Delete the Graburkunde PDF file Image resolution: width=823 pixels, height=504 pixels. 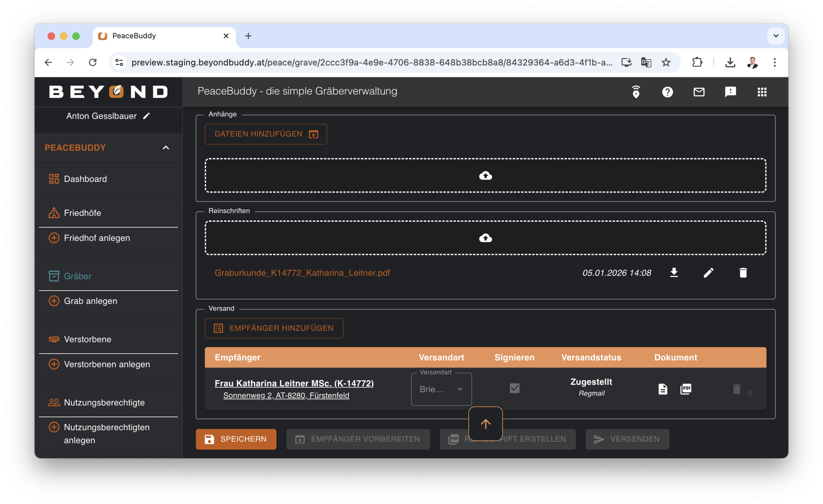pyautogui.click(x=743, y=273)
